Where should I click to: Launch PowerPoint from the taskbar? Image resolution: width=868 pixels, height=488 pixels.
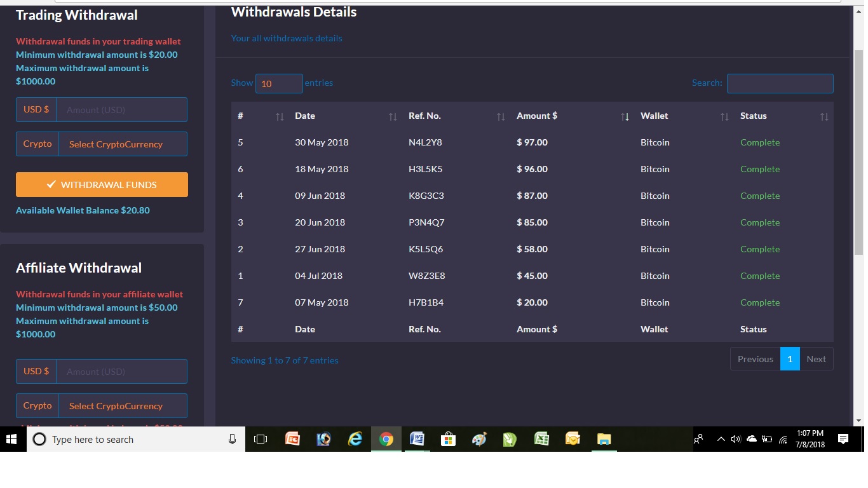tap(292, 439)
